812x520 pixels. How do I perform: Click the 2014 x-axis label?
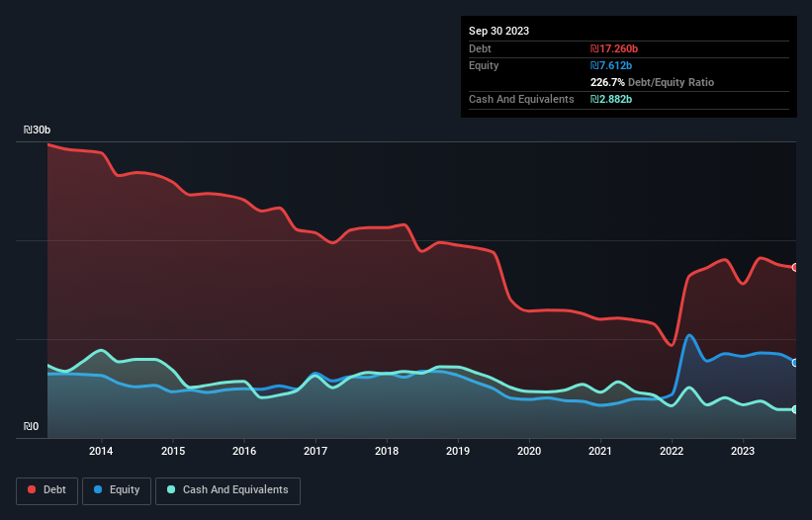(x=101, y=451)
